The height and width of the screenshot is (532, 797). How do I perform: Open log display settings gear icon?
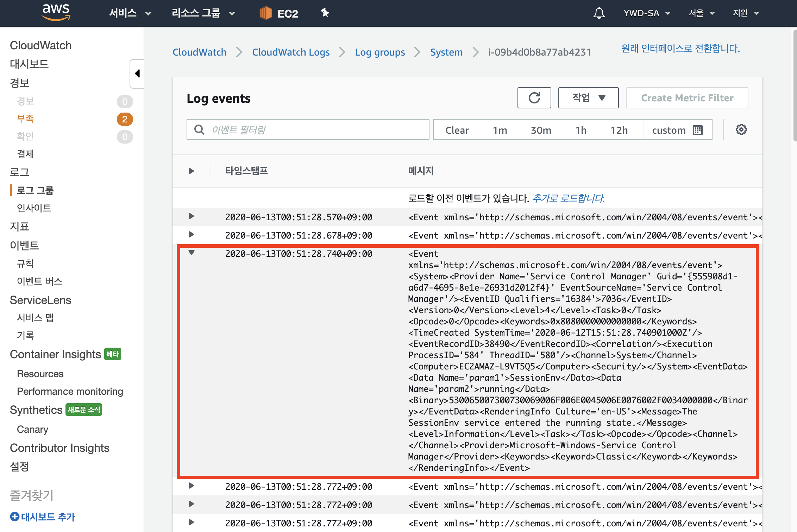coord(741,129)
